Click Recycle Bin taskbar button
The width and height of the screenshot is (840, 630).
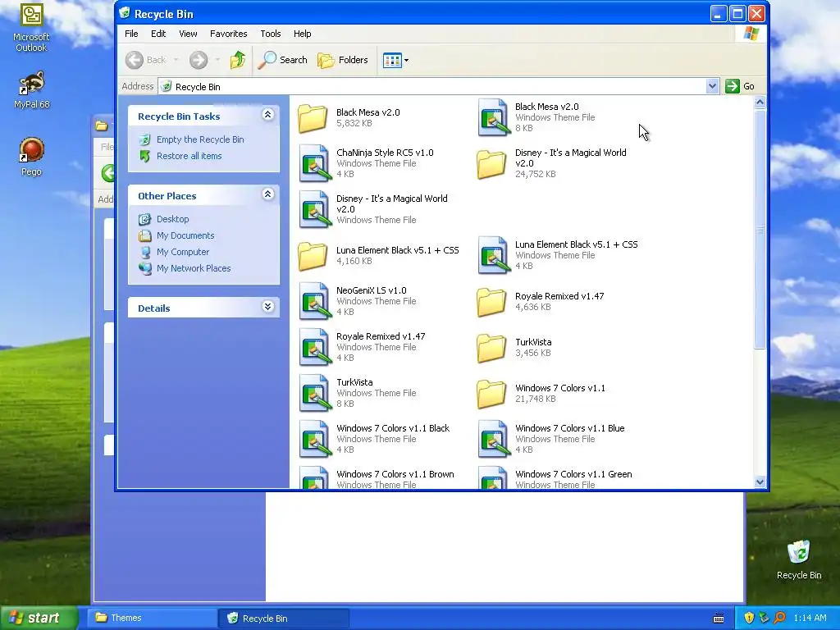tap(284, 619)
